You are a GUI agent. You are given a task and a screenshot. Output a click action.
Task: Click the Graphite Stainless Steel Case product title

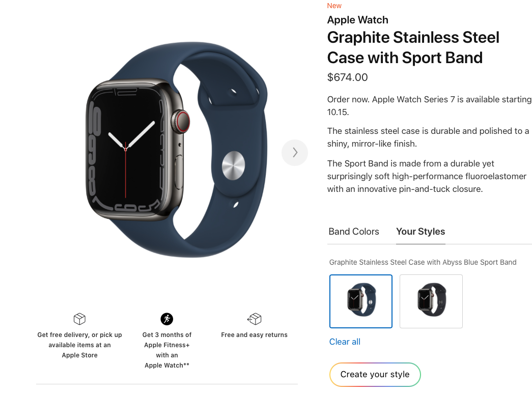click(413, 47)
